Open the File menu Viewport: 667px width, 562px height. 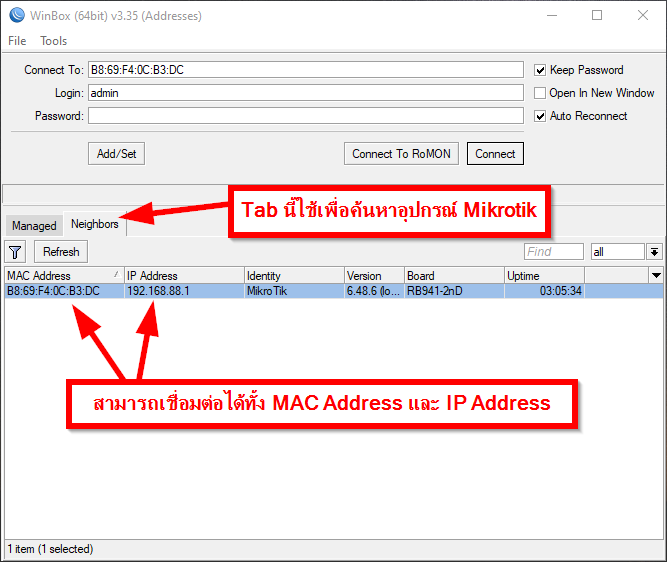coord(17,41)
